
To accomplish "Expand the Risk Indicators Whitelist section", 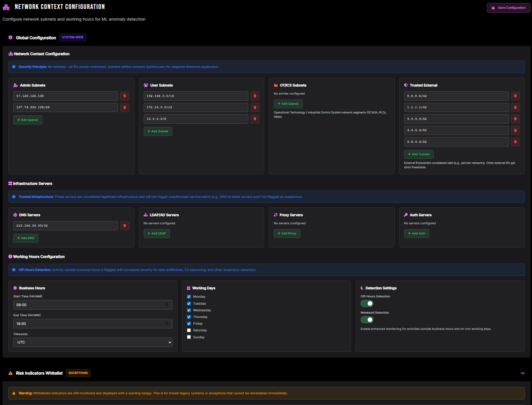I will click(523, 373).
